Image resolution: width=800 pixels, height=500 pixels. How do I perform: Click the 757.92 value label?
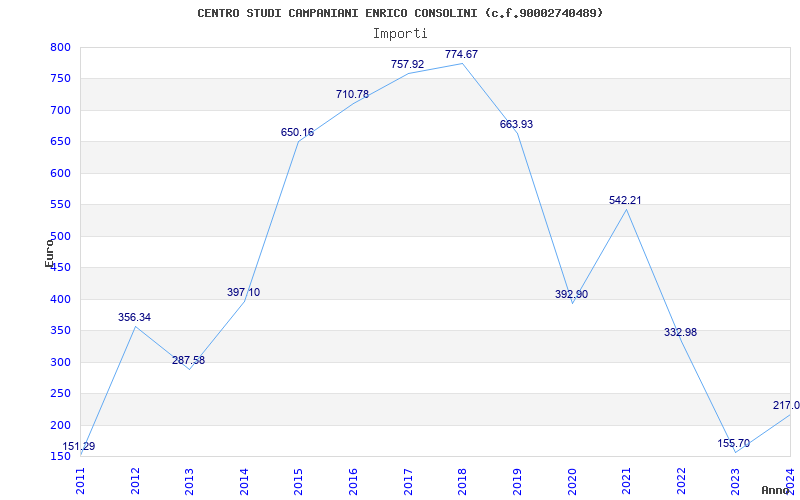coord(407,64)
